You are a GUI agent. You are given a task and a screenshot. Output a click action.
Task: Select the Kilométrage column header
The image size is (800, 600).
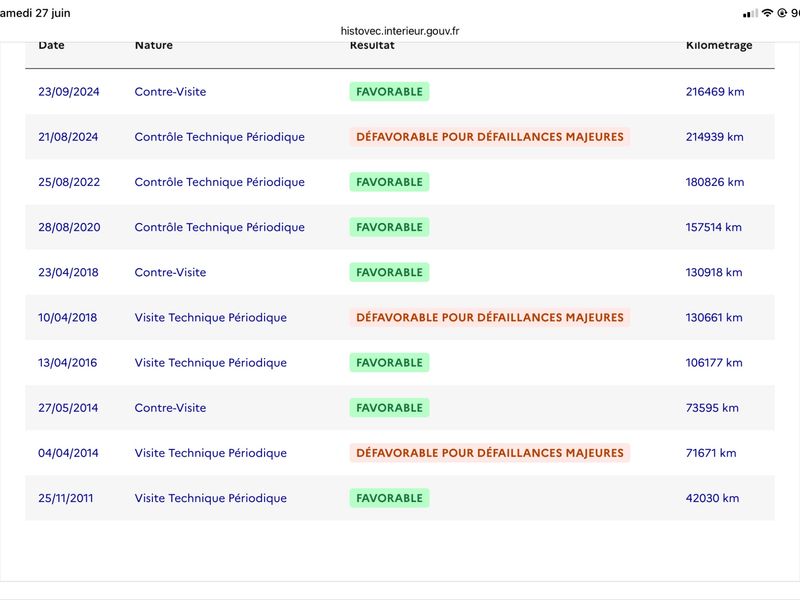(719, 45)
